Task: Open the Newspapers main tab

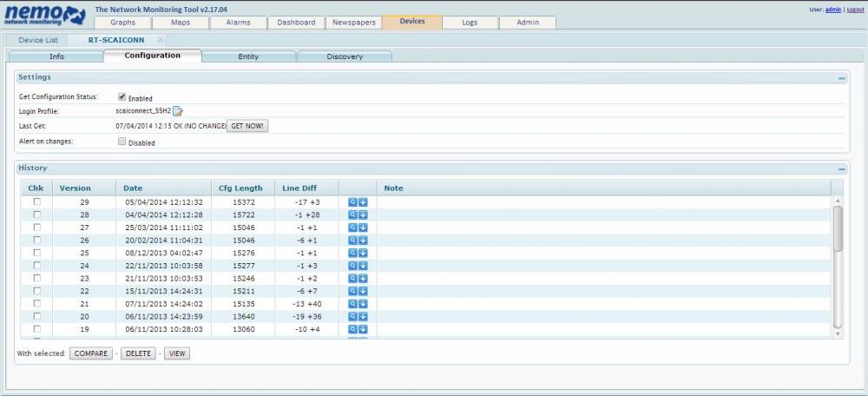Action: (x=354, y=23)
